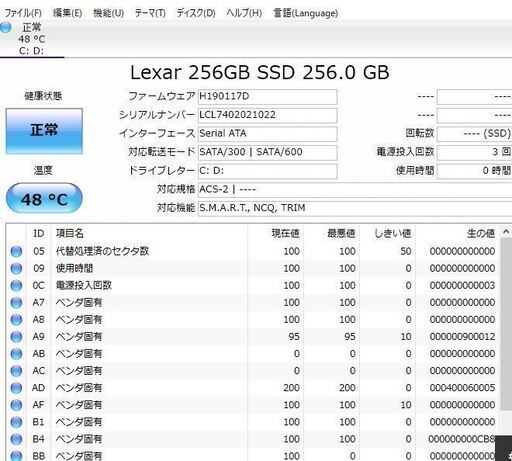Click the serial number field LCL7402021022
Viewport: 512px width, 461px height.
point(267,115)
